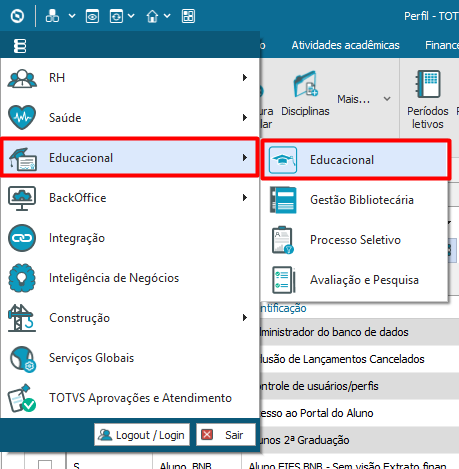Open the Serviços Globais menu entry

(130, 358)
